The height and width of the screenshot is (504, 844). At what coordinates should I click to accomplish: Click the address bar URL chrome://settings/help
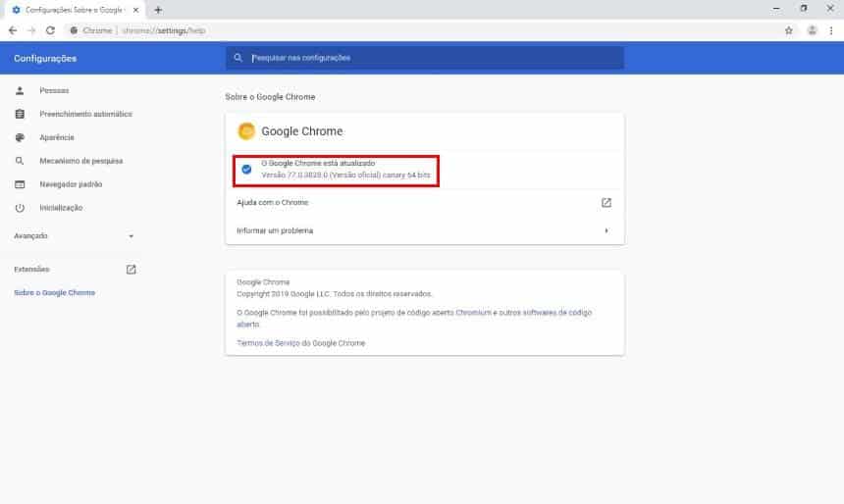[x=164, y=30]
